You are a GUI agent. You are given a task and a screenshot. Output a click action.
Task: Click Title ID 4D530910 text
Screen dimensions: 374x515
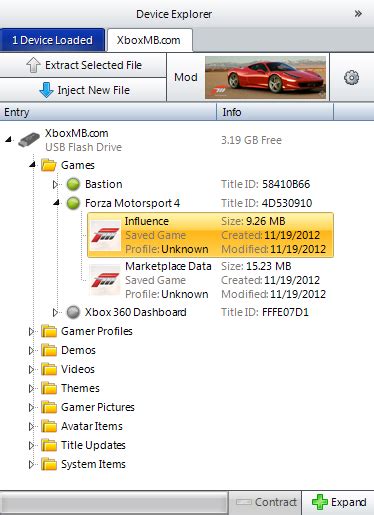(x=267, y=203)
